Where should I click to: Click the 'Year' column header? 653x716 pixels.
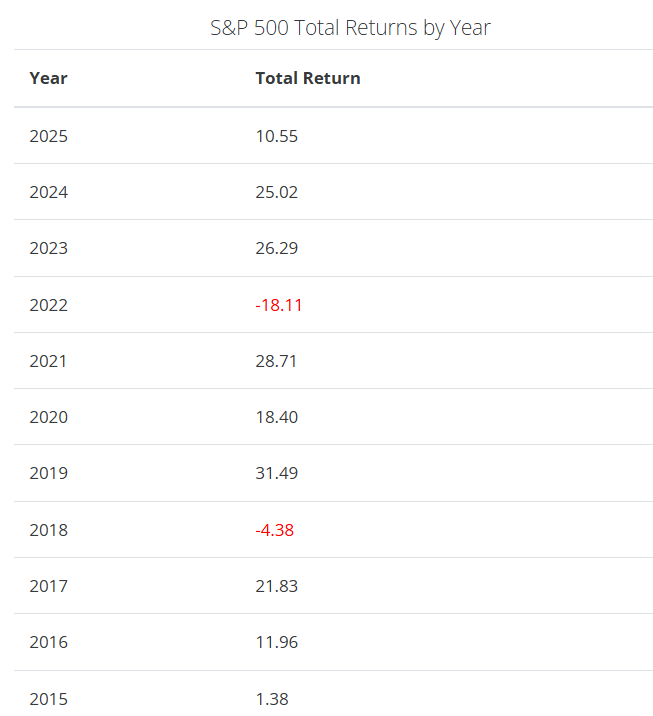click(x=48, y=79)
